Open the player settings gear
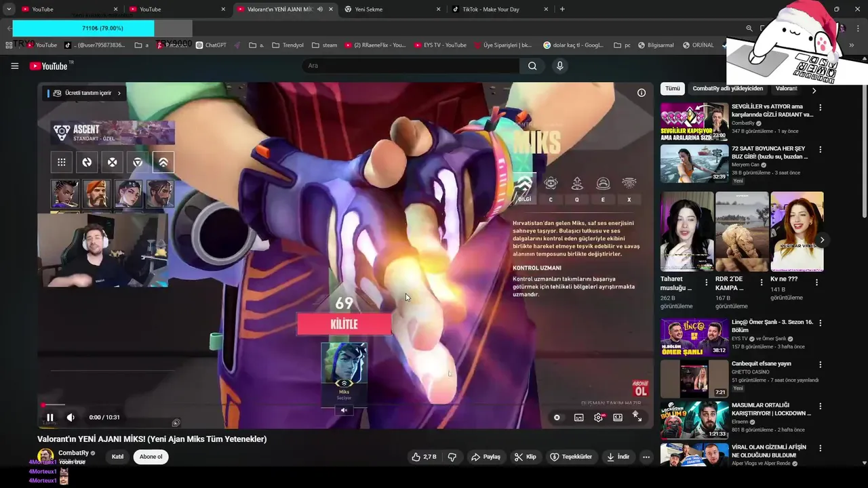The image size is (868, 488). [598, 418]
